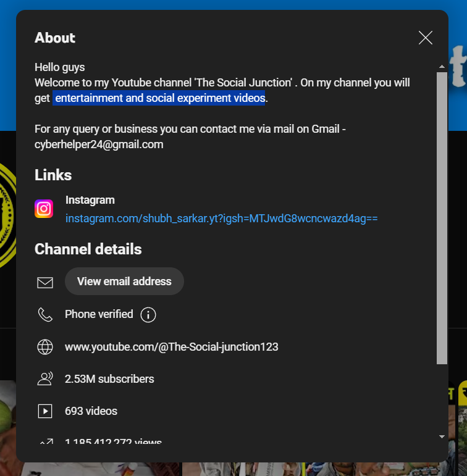Click the play icon beside 693 videos
This screenshot has height=476, width=467.
pyautogui.click(x=45, y=411)
